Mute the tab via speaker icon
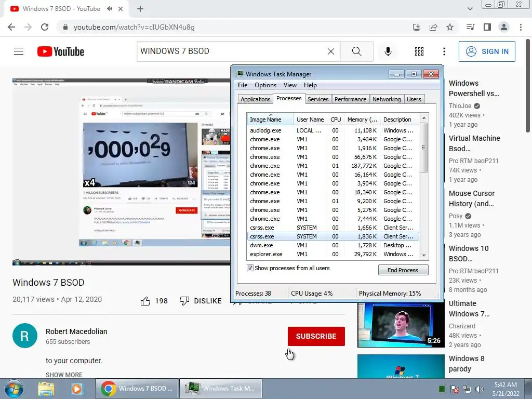This screenshot has width=532, height=399. 109,9
